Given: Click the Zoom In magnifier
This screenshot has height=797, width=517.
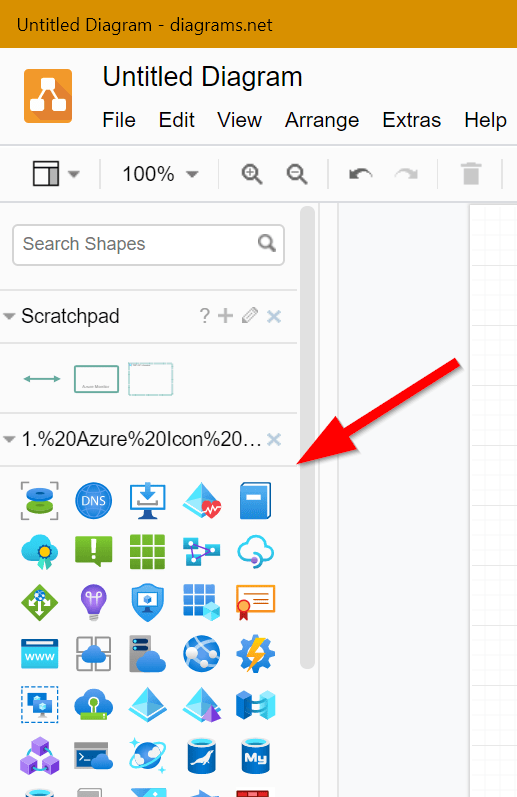Looking at the screenshot, I should [252, 174].
